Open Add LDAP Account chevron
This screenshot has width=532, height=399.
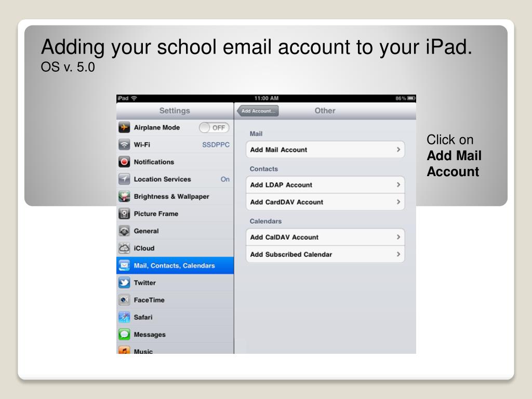[398, 185]
